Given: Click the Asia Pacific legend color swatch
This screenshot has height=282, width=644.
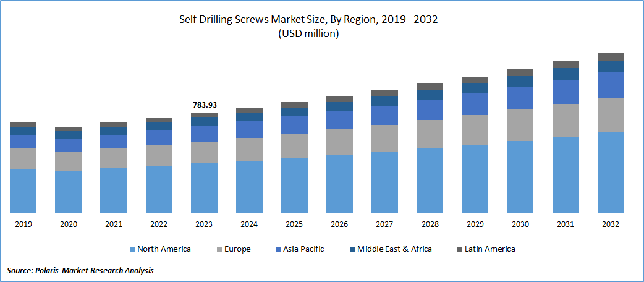Looking at the screenshot, I should click(x=278, y=249).
